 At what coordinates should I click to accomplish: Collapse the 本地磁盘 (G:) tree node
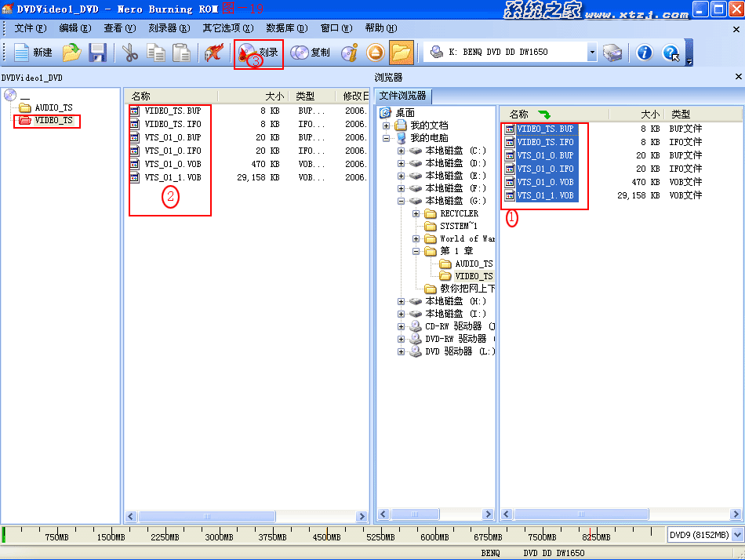[x=402, y=201]
